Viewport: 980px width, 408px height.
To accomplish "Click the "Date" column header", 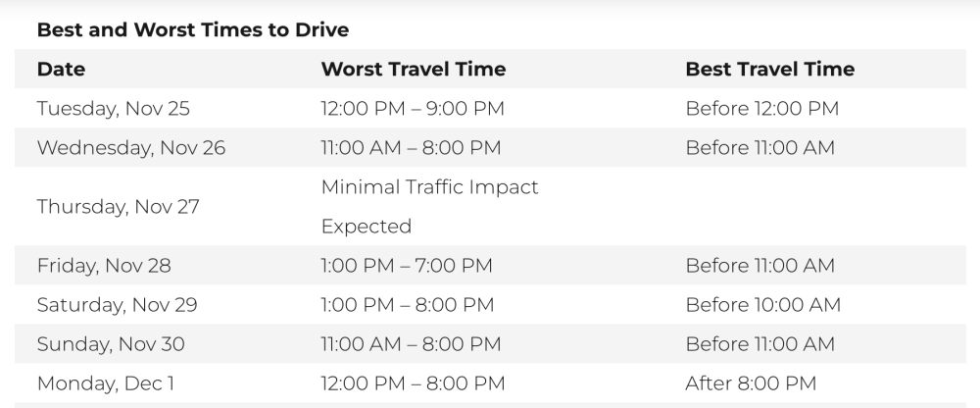I will pos(61,69).
